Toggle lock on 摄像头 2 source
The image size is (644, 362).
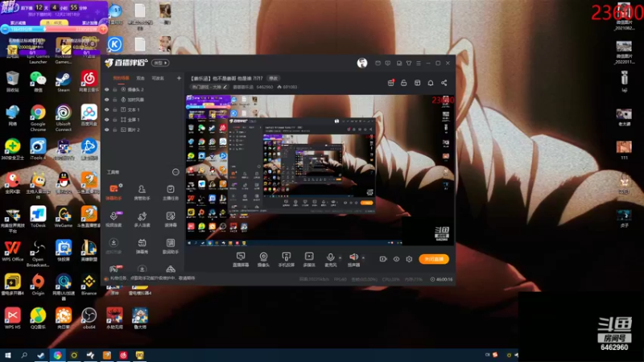[115, 89]
